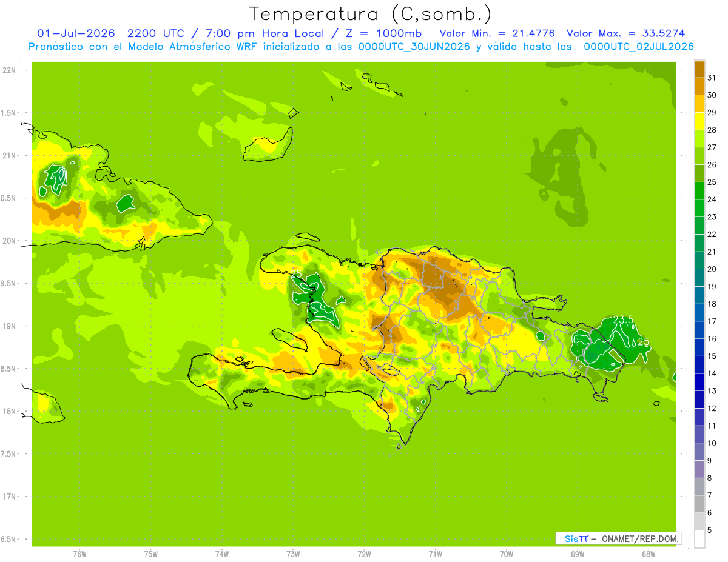
Task: Click the "69W" longitude label
Action: click(577, 554)
